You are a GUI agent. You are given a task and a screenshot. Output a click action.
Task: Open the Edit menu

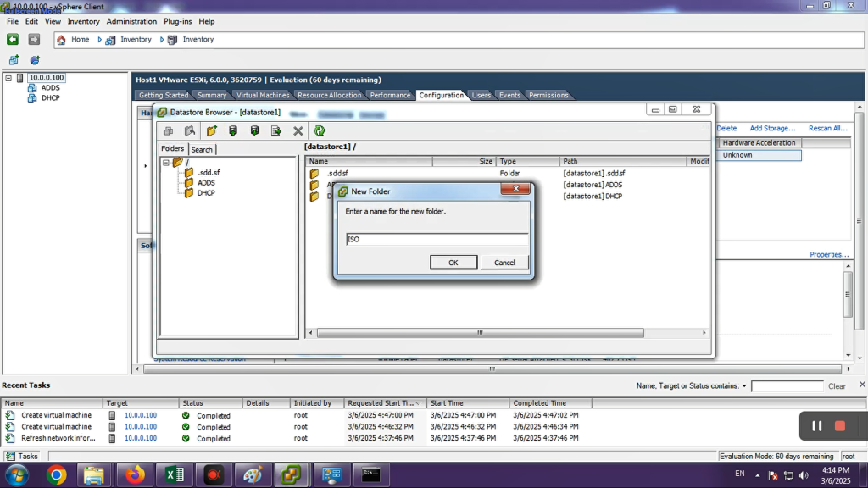coord(31,21)
